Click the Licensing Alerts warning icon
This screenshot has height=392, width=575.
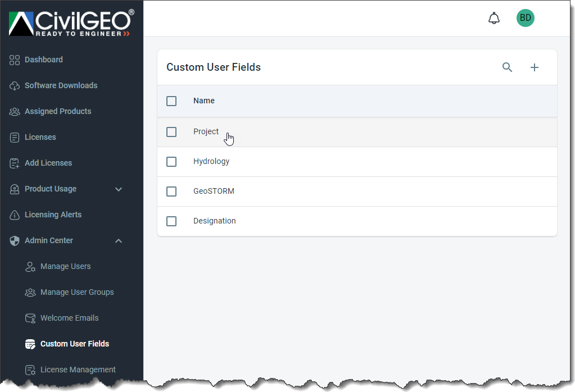point(14,215)
